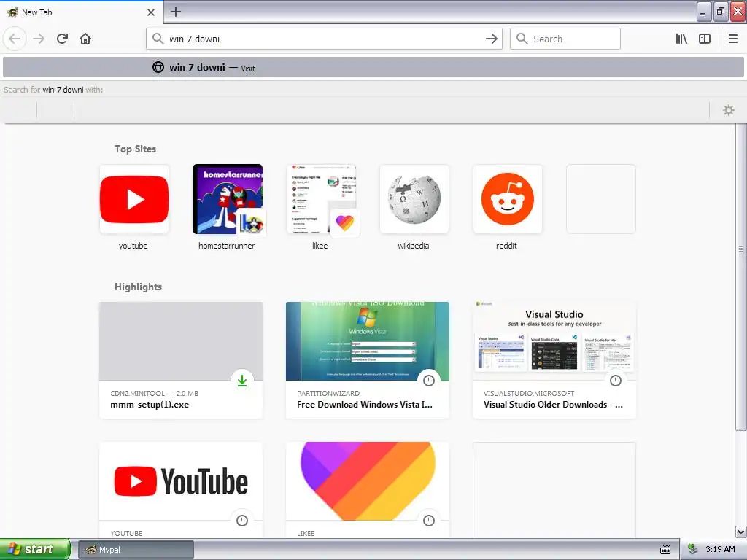Click history clock icon on Vista card
This screenshot has width=747, height=560.
pyautogui.click(x=429, y=381)
